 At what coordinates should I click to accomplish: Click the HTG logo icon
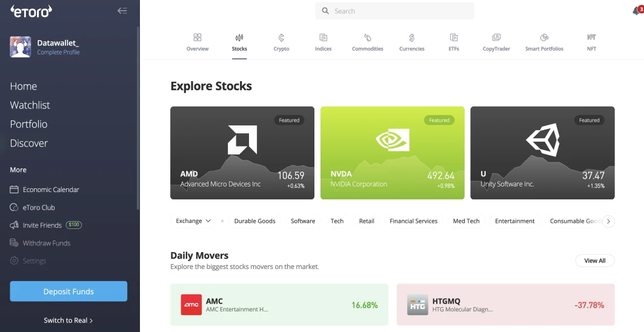coord(417,305)
